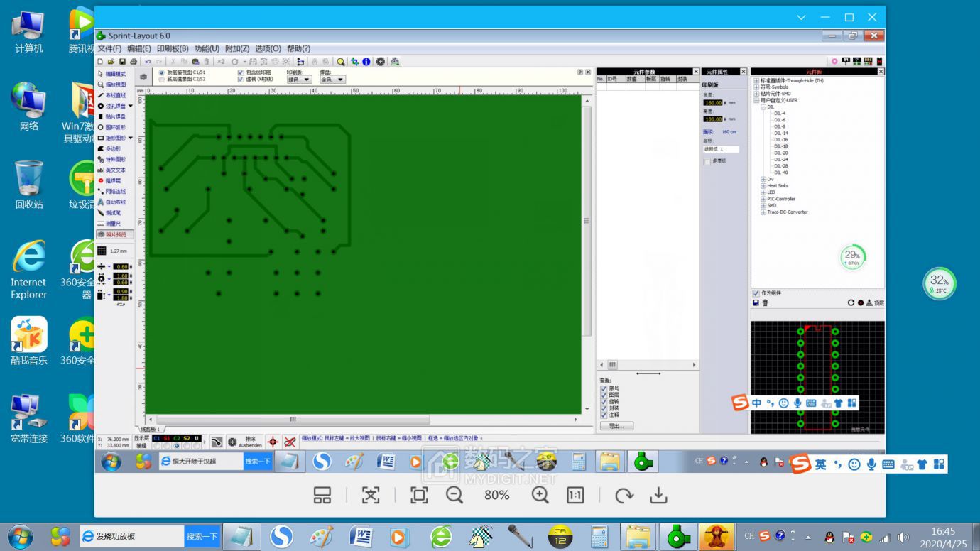Image resolution: width=980 pixels, height=551 pixels.
Task: Click the blue info icon in toolbar
Action: click(x=366, y=62)
